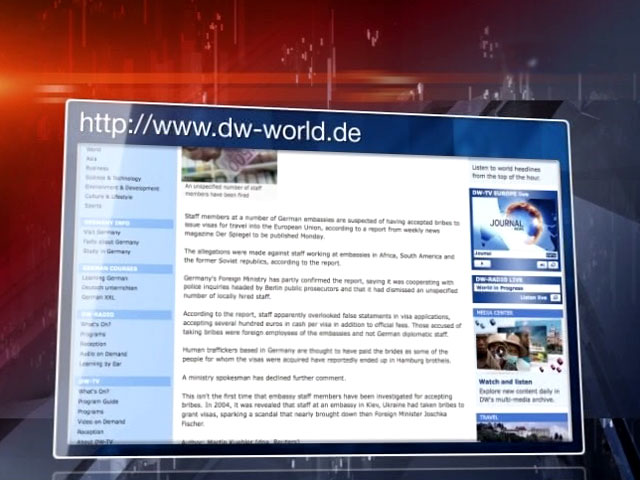Click the pop-out icon in DW-TV player
Image resolution: width=640 pixels, height=480 pixels.
[553, 265]
